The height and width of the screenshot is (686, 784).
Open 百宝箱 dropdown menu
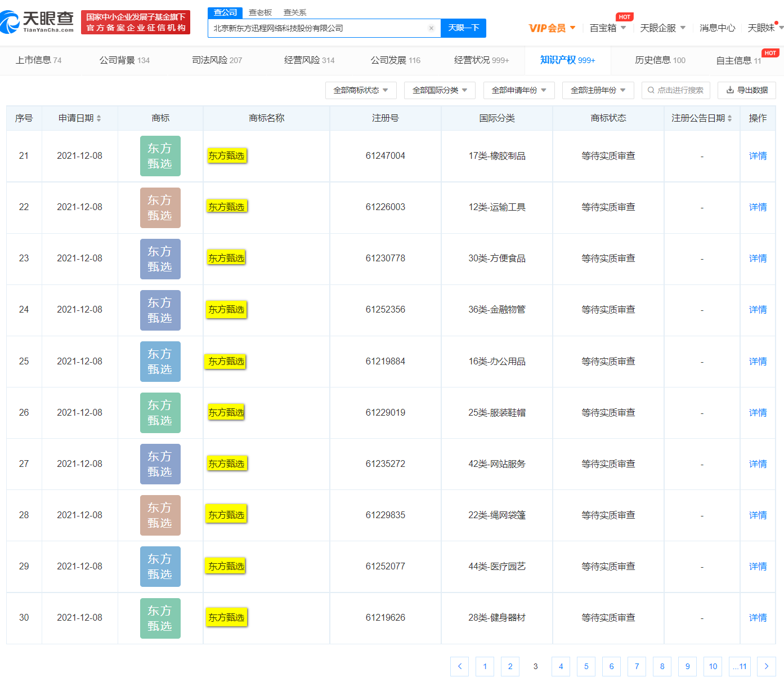(x=608, y=28)
